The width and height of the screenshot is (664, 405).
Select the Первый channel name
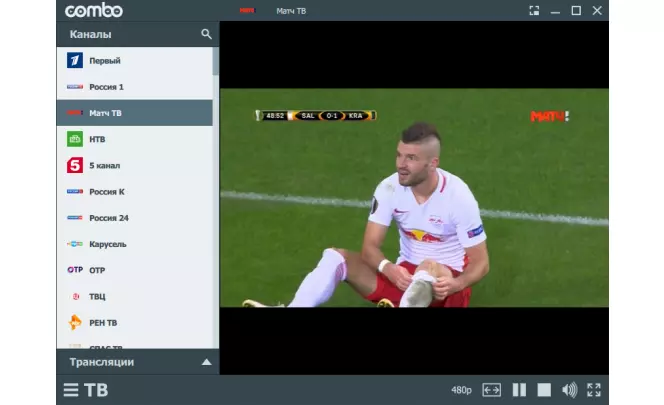105,61
